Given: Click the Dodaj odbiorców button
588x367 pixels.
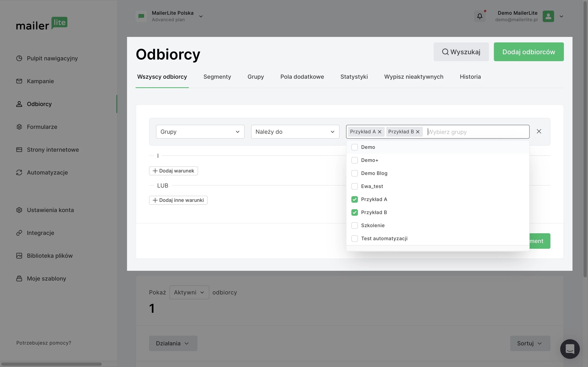Looking at the screenshot, I should tap(528, 52).
